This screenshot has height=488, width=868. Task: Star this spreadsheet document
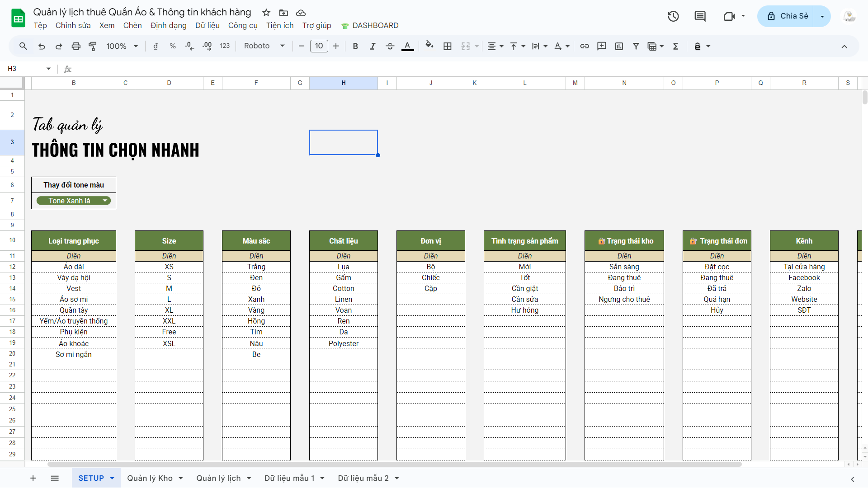click(x=266, y=13)
